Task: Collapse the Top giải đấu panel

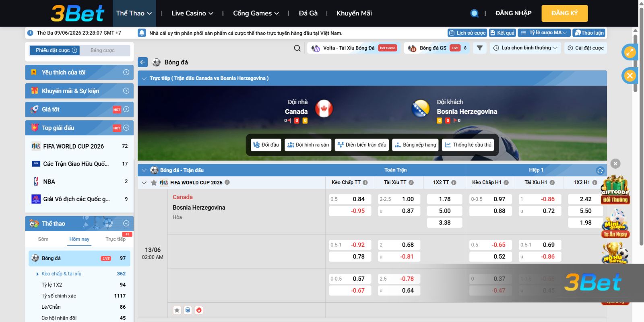Action: coord(79,128)
